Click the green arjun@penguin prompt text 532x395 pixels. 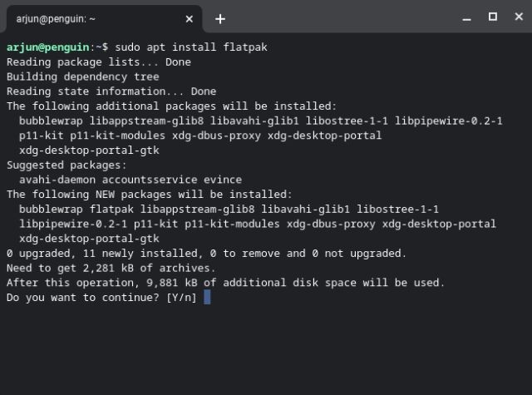pos(48,47)
